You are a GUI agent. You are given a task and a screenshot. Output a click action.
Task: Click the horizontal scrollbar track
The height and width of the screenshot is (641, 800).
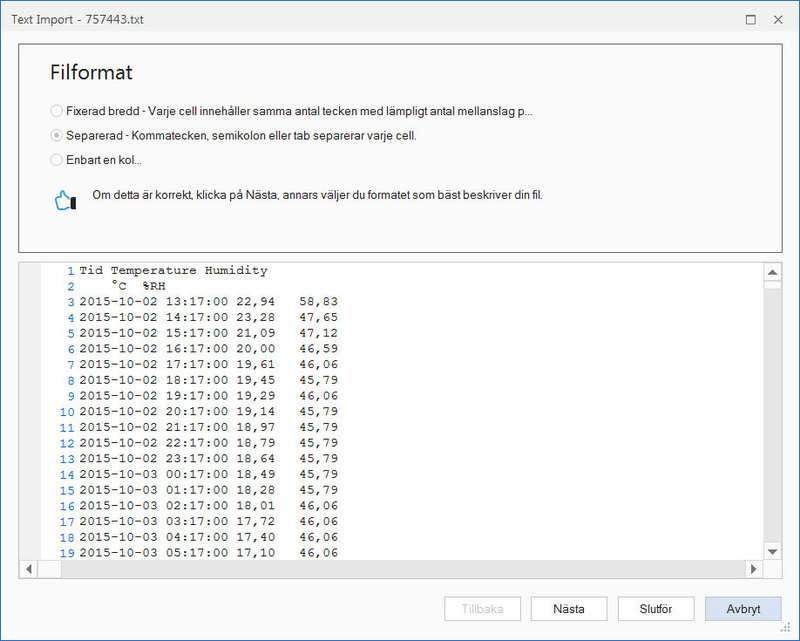[403, 569]
